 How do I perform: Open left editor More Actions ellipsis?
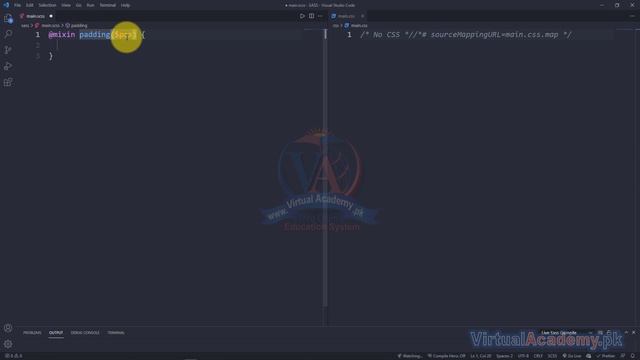(x=320, y=16)
